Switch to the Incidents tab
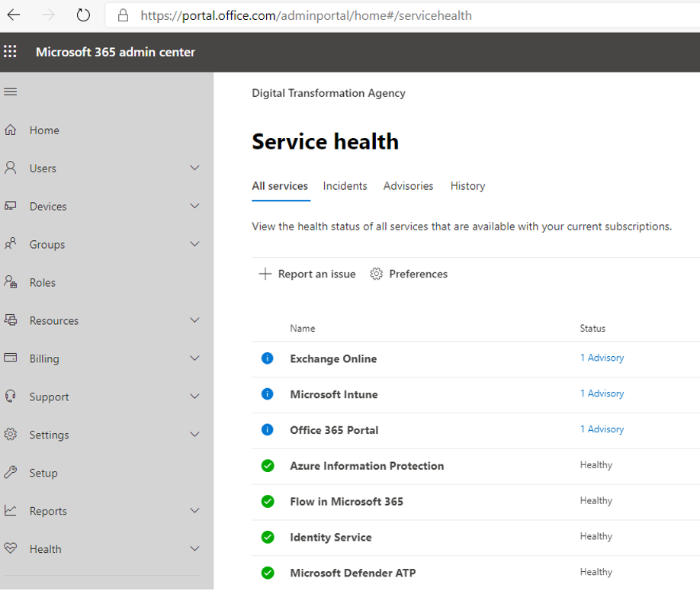This screenshot has width=700, height=591. click(345, 185)
